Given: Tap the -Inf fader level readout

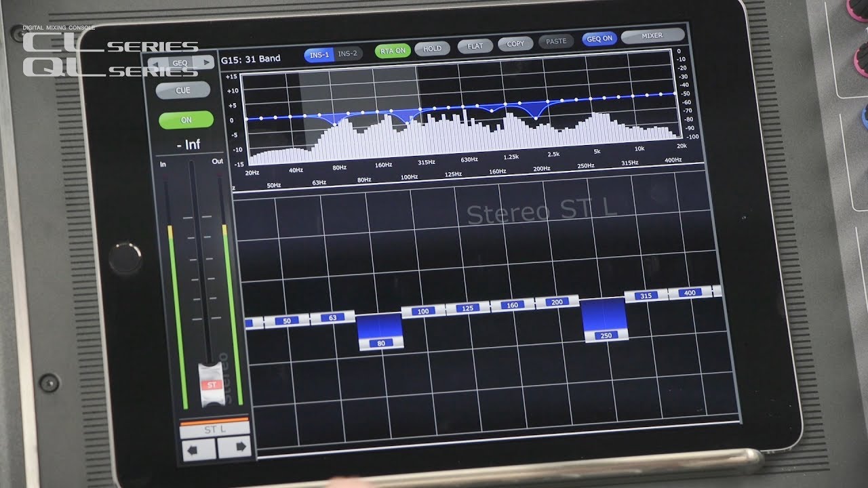Looking at the screenshot, I should (188, 144).
